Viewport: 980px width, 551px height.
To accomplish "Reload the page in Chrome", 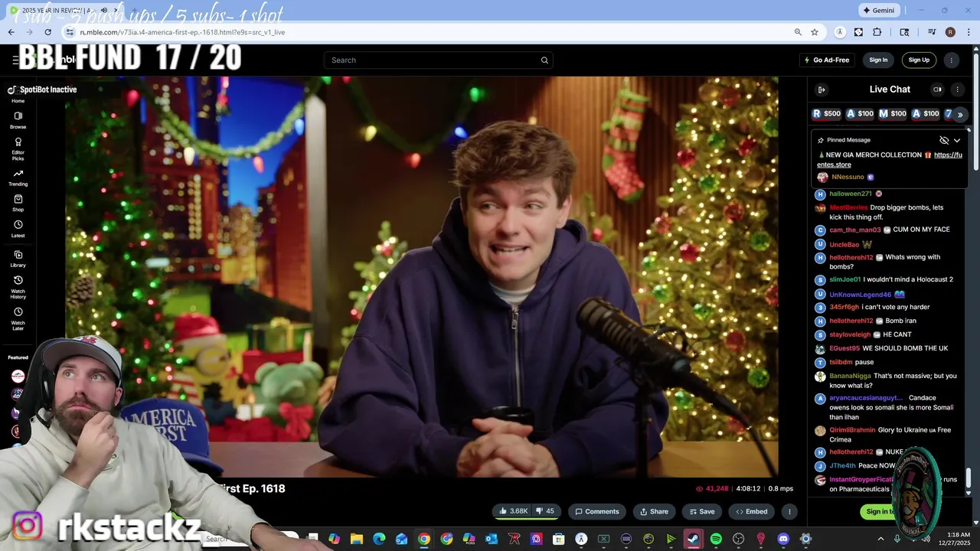I will point(47,32).
